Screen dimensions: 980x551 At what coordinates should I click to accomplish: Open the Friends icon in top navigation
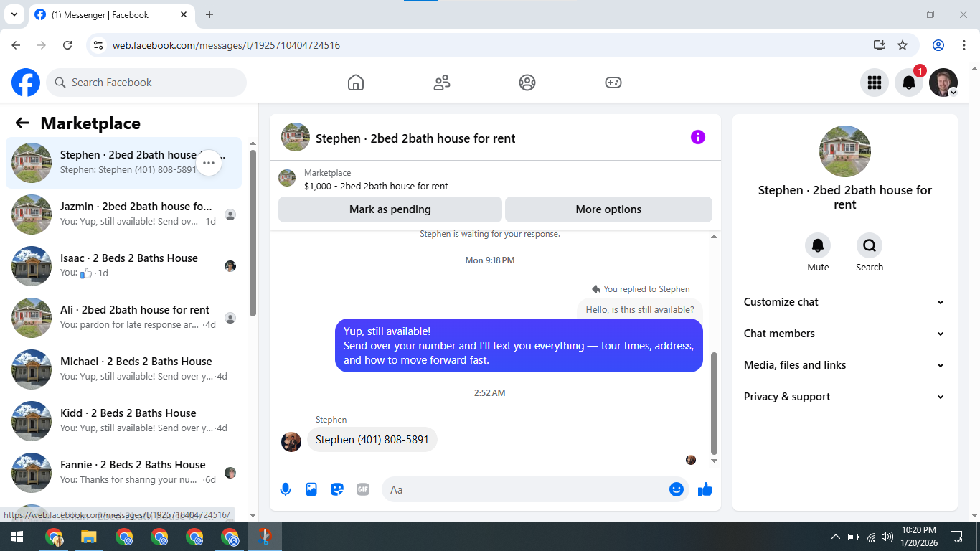pyautogui.click(x=442, y=83)
